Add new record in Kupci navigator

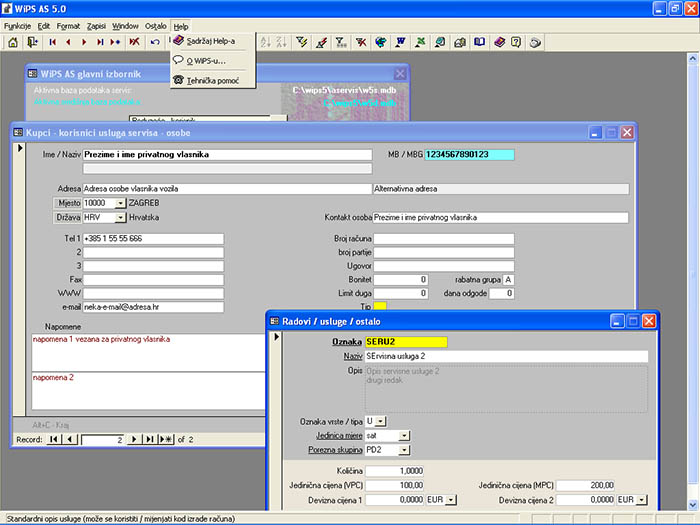pyautogui.click(x=166, y=440)
